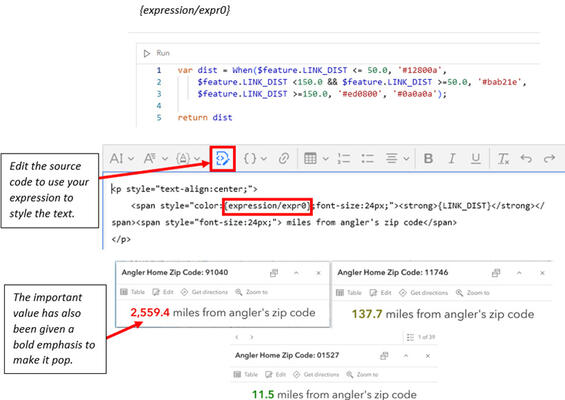Expand the text alignment chevron
The width and height of the screenshot is (565, 400).
[406, 159]
